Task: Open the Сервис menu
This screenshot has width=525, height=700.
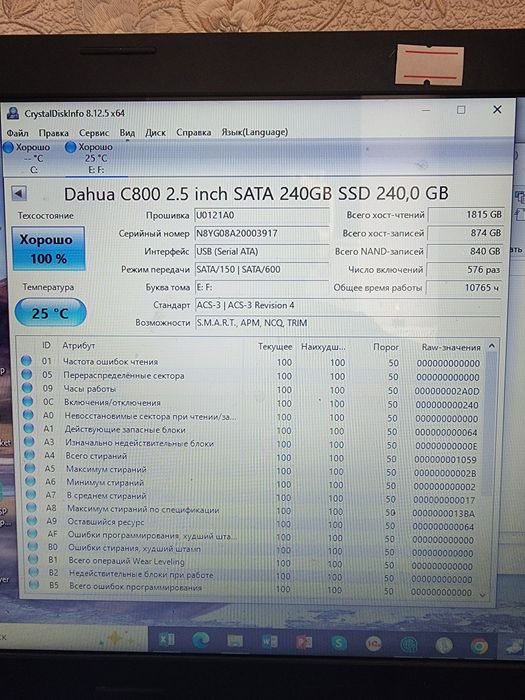Action: click(x=94, y=133)
